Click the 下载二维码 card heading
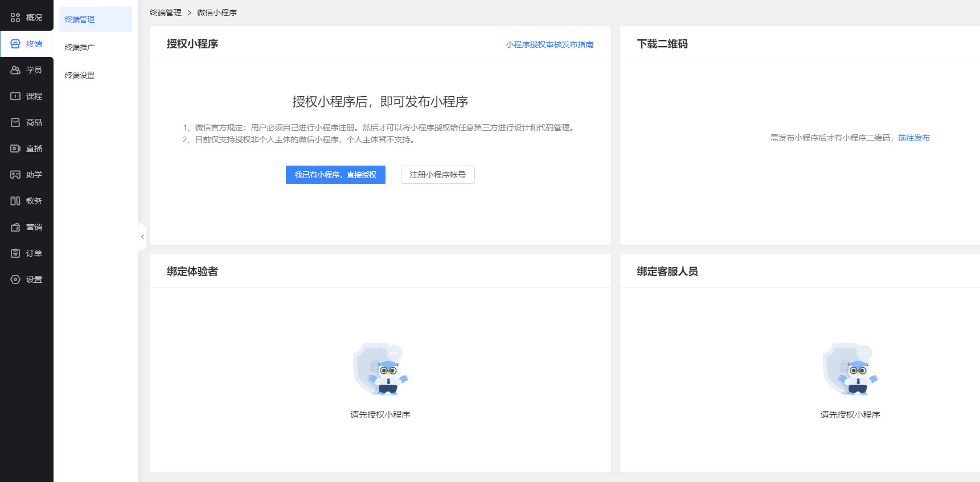The width and height of the screenshot is (980, 482). [x=662, y=44]
